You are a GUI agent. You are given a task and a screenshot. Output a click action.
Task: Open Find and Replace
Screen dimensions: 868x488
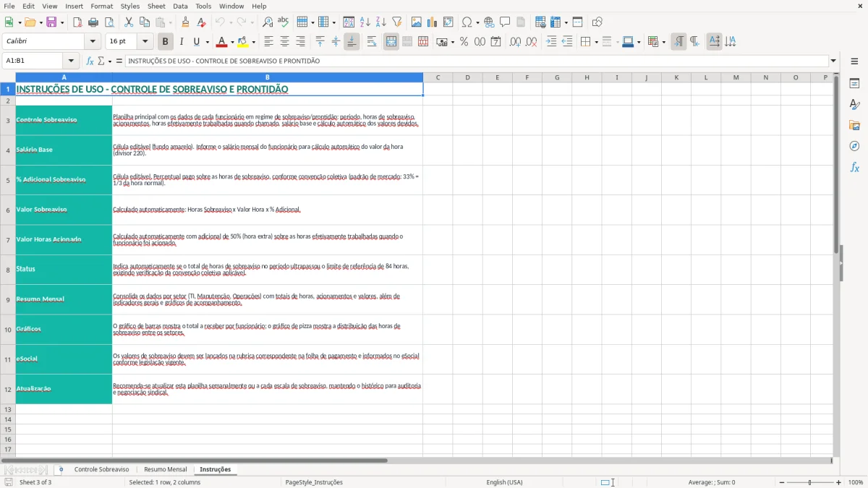click(x=268, y=22)
